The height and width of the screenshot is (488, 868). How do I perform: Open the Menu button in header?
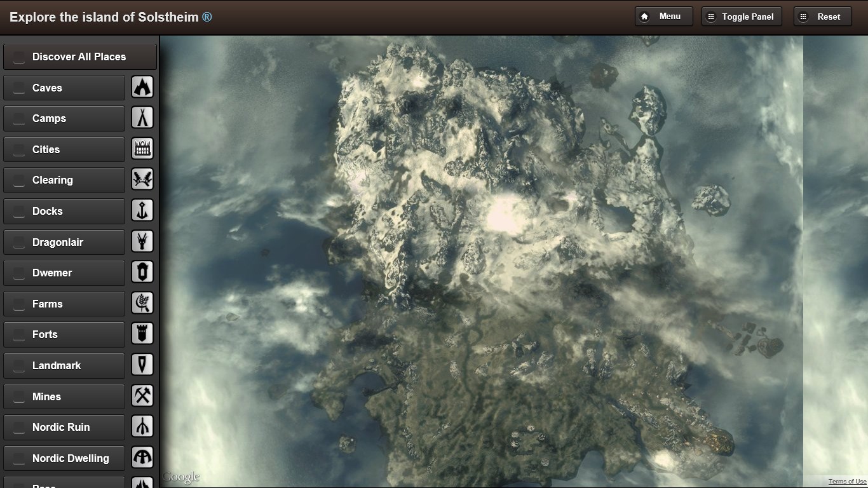click(664, 17)
